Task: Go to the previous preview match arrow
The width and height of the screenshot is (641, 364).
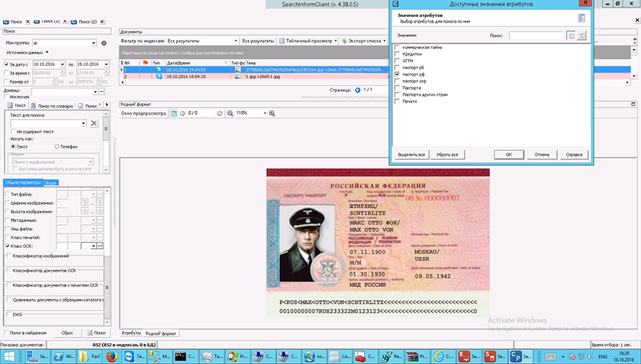Action: (183, 113)
